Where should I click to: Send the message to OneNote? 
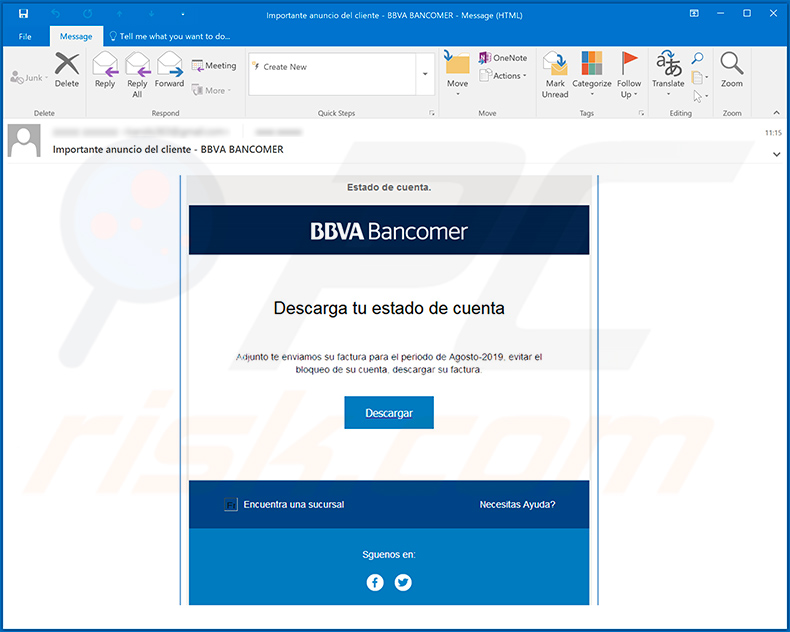(503, 58)
